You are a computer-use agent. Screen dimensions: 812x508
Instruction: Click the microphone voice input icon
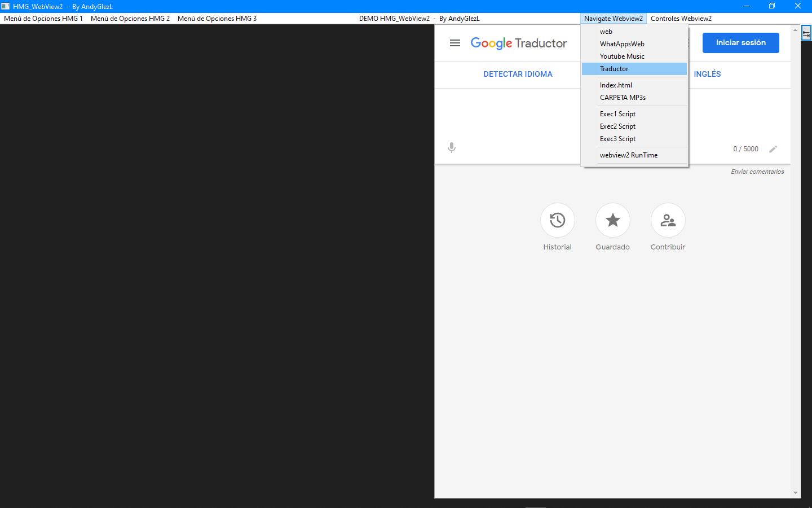tap(452, 148)
